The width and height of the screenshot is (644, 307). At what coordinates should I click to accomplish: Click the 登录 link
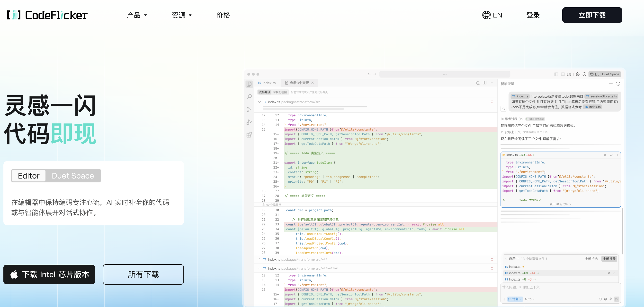click(x=533, y=15)
